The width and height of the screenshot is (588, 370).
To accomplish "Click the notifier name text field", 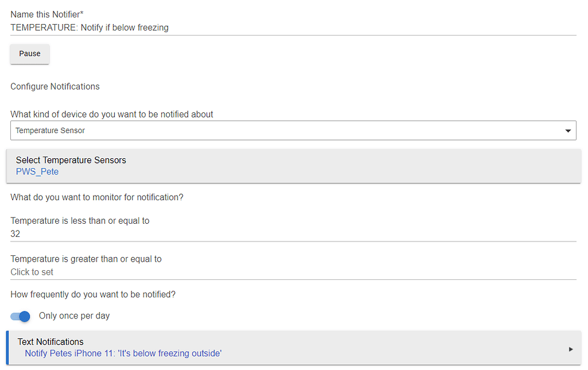I will pyautogui.click(x=293, y=28).
